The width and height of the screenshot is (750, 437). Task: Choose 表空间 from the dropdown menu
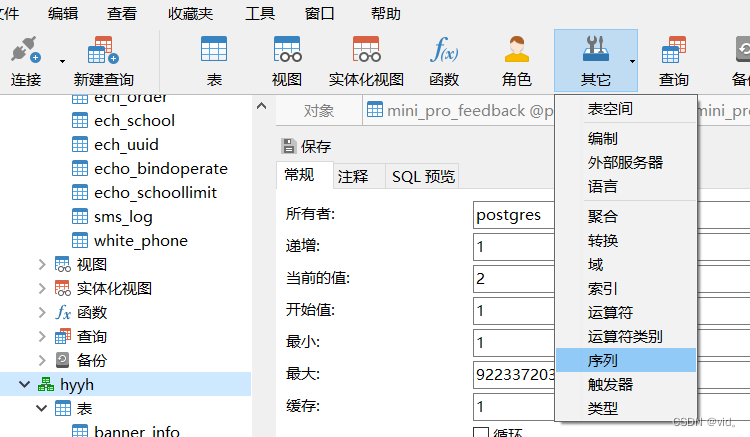pyautogui.click(x=626, y=109)
